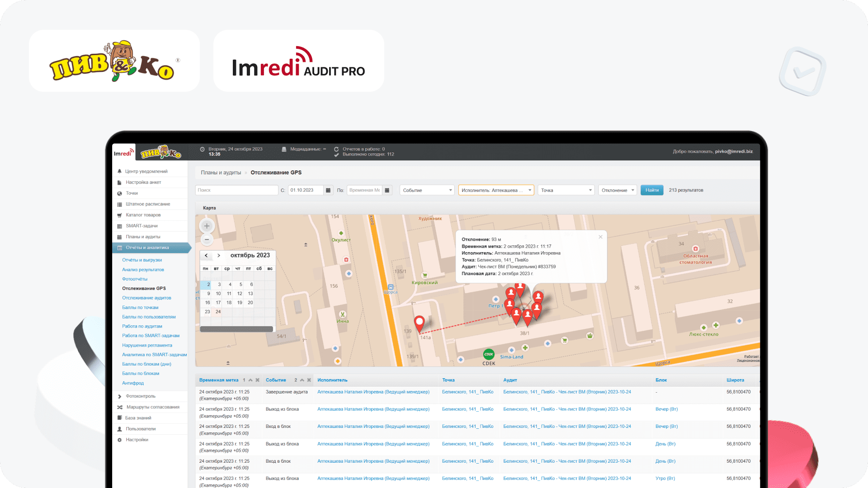Click the calendar horizontal scrollbar
This screenshot has width=868, height=488.
236,329
